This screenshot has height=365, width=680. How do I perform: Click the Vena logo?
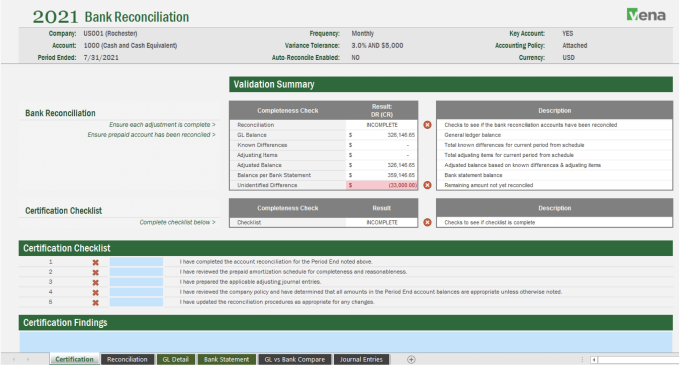point(646,15)
